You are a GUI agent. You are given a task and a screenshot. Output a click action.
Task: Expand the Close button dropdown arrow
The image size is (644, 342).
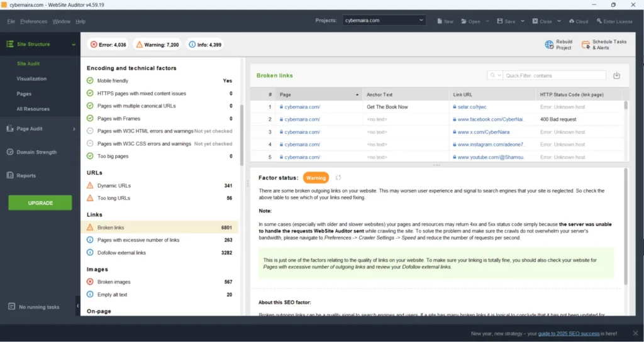coord(559,21)
